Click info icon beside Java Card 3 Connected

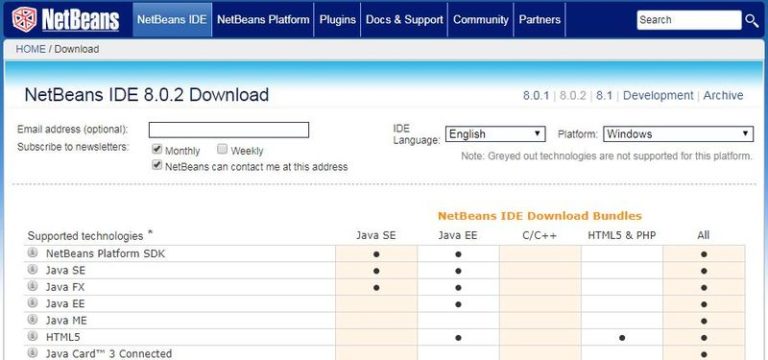pos(32,353)
